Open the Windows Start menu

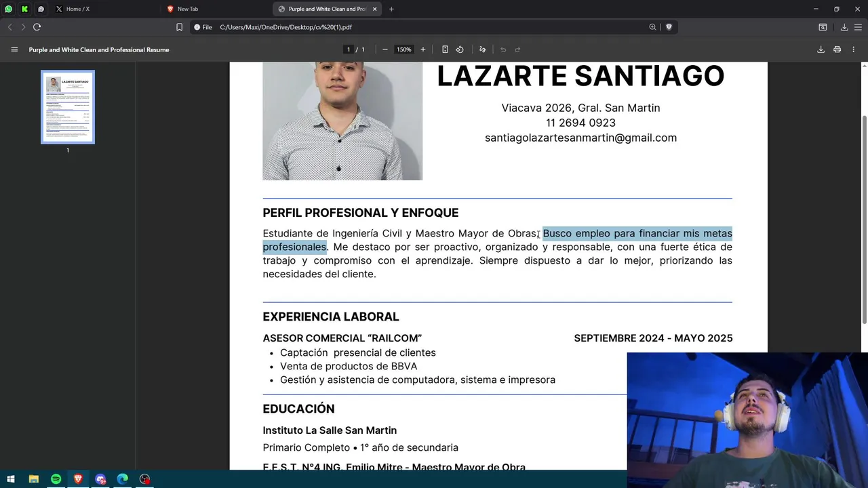(x=11, y=479)
